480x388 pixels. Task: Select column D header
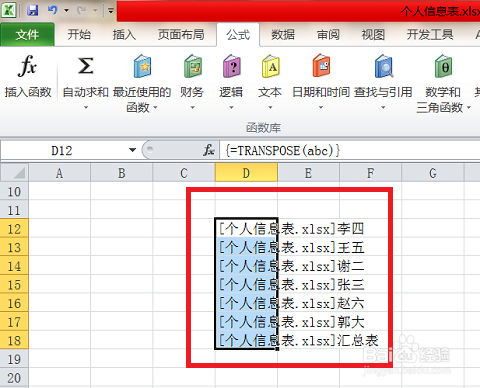(246, 173)
